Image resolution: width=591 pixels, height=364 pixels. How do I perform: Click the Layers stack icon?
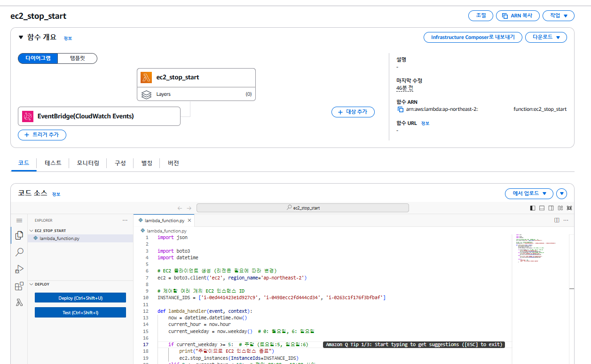pyautogui.click(x=146, y=94)
